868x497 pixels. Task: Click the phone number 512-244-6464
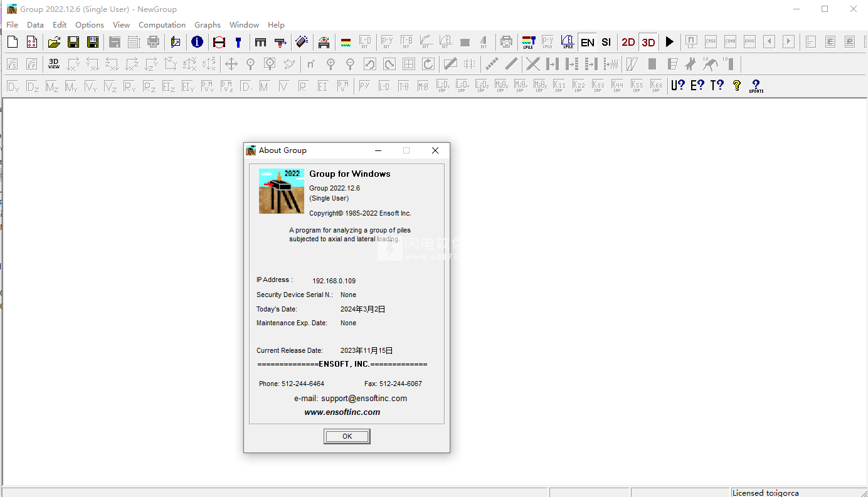[x=303, y=384]
